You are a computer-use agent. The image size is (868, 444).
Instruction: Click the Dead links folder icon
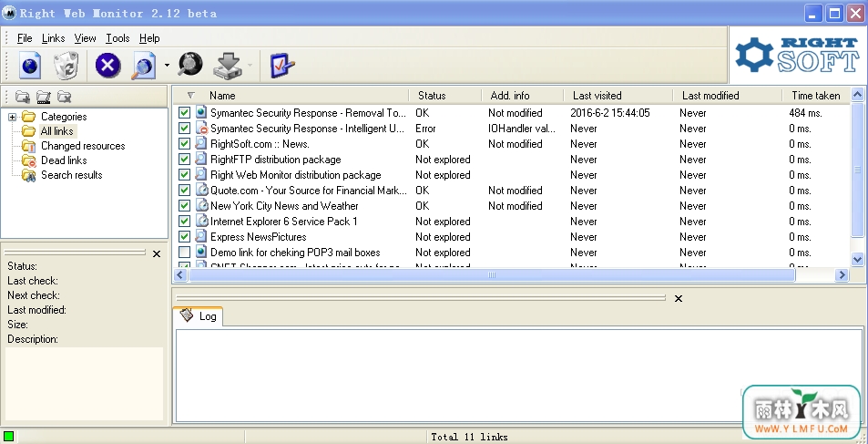pos(28,160)
